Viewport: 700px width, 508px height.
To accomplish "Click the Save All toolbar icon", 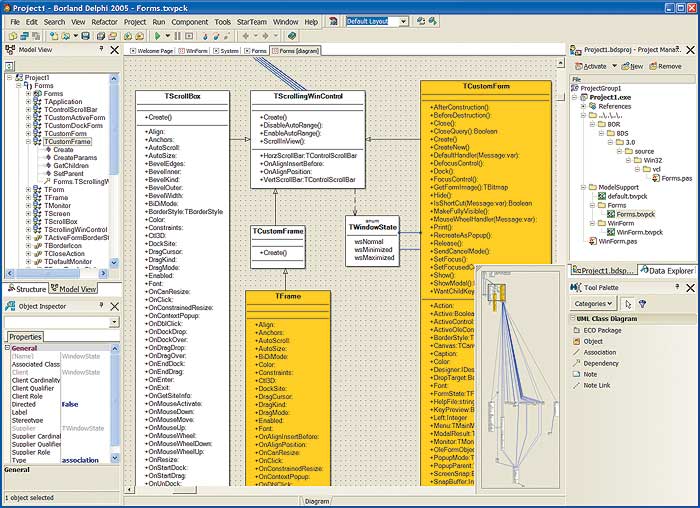I will [x=101, y=36].
